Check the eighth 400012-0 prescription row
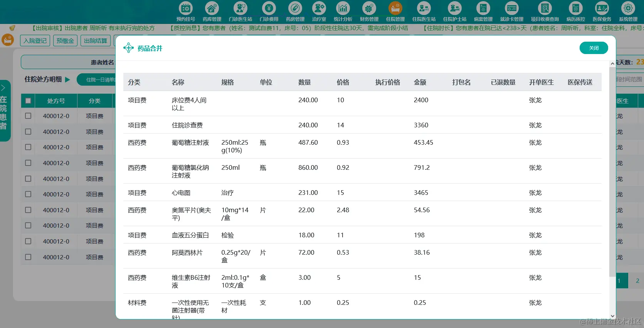The width and height of the screenshot is (644, 328). click(28, 225)
